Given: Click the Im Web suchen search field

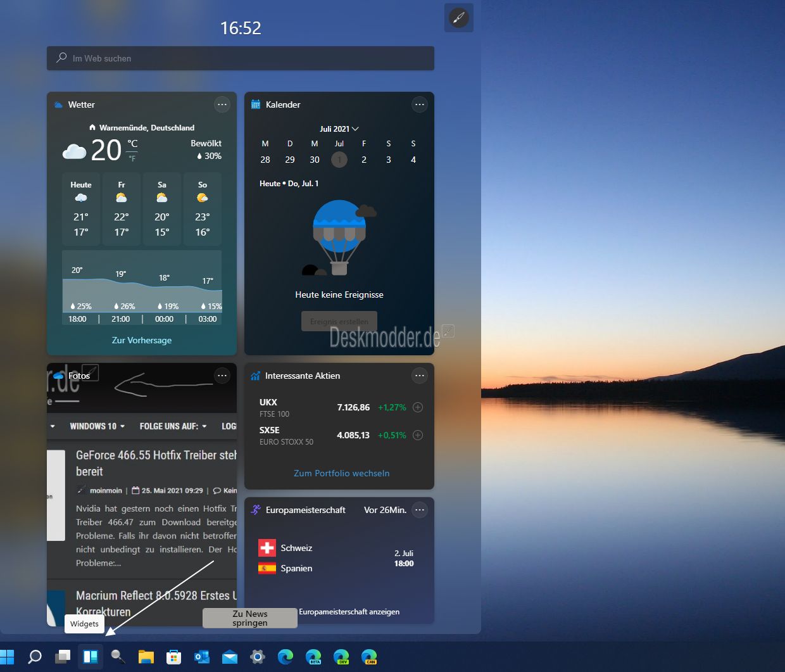Looking at the screenshot, I should click(241, 58).
